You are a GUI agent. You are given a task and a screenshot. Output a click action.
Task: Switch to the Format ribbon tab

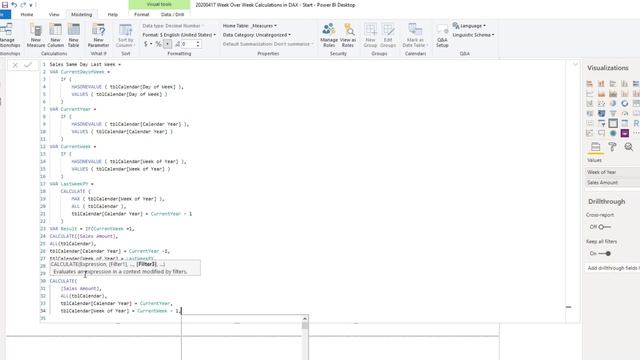pos(142,14)
